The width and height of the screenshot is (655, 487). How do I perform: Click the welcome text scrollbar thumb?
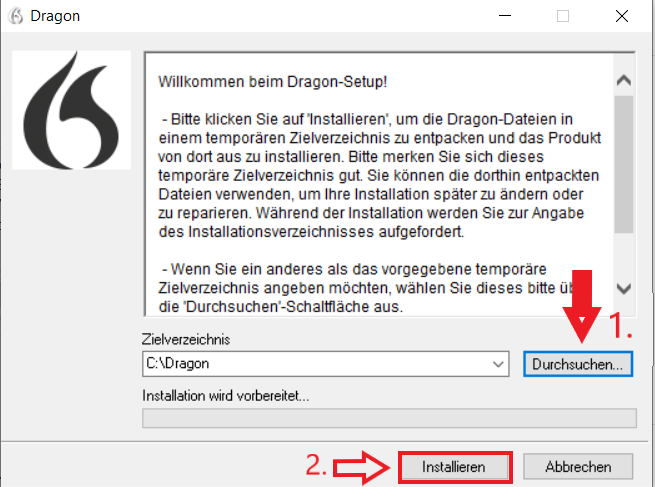(x=624, y=164)
